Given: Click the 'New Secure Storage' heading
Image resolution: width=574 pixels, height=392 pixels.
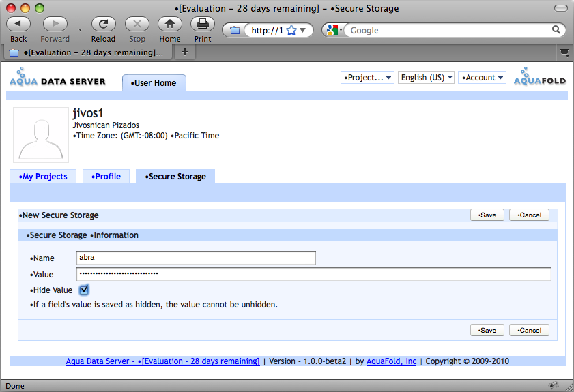Looking at the screenshot, I should pos(59,215).
